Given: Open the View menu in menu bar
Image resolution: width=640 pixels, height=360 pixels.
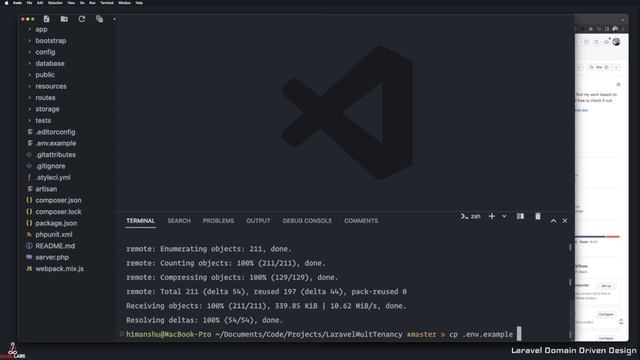Looking at the screenshot, I should tap(71, 3).
